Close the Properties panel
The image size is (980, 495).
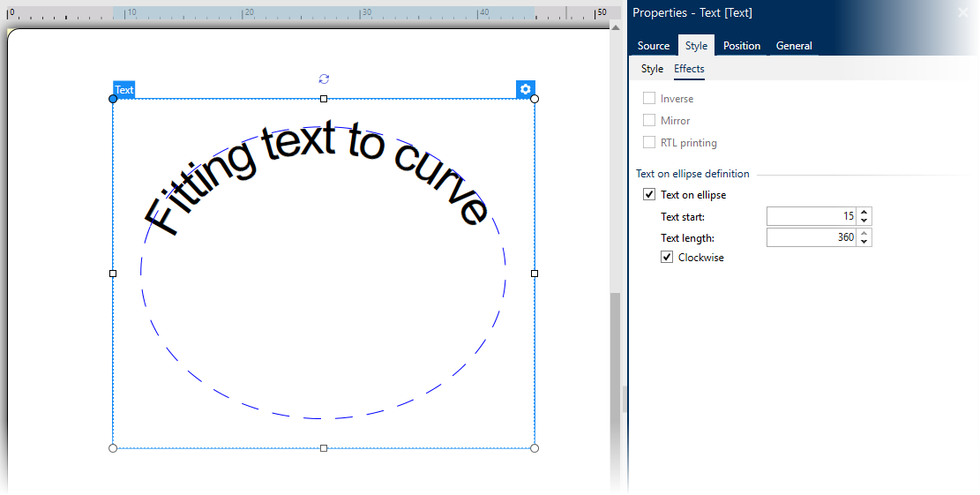pyautogui.click(x=963, y=12)
